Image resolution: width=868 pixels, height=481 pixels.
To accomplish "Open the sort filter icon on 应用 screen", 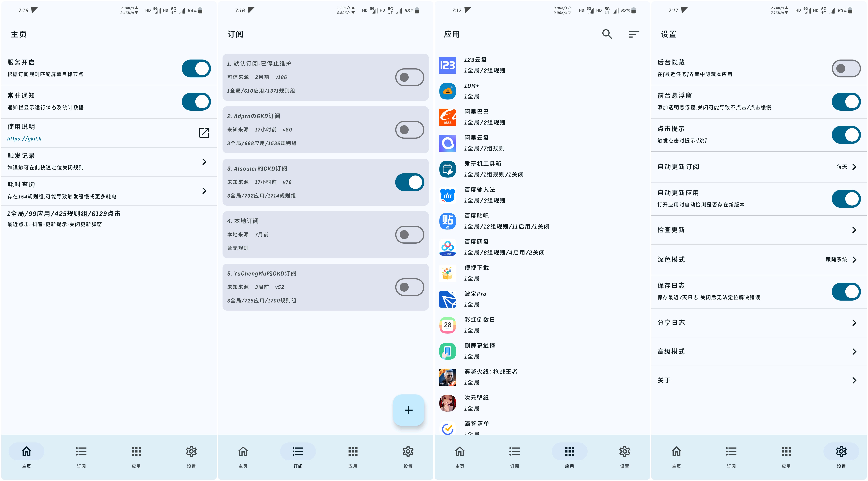I will [x=634, y=34].
